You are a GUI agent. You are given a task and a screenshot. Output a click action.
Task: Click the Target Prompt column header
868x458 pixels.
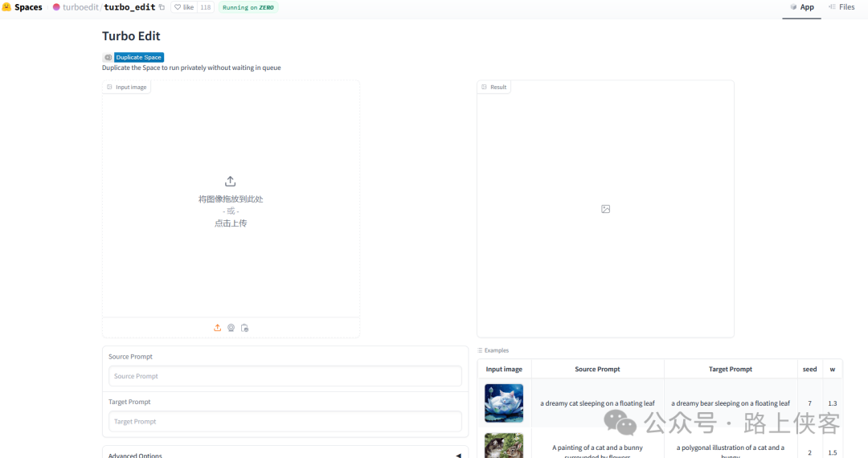(730, 369)
